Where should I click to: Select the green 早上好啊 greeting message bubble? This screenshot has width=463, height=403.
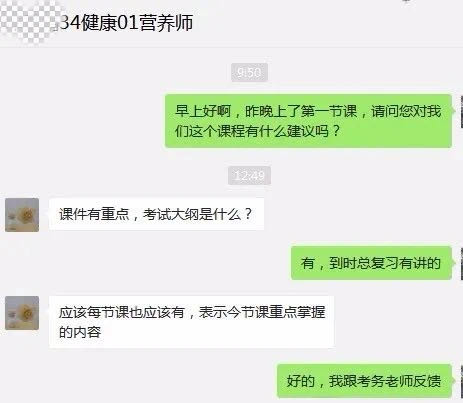[x=308, y=121]
